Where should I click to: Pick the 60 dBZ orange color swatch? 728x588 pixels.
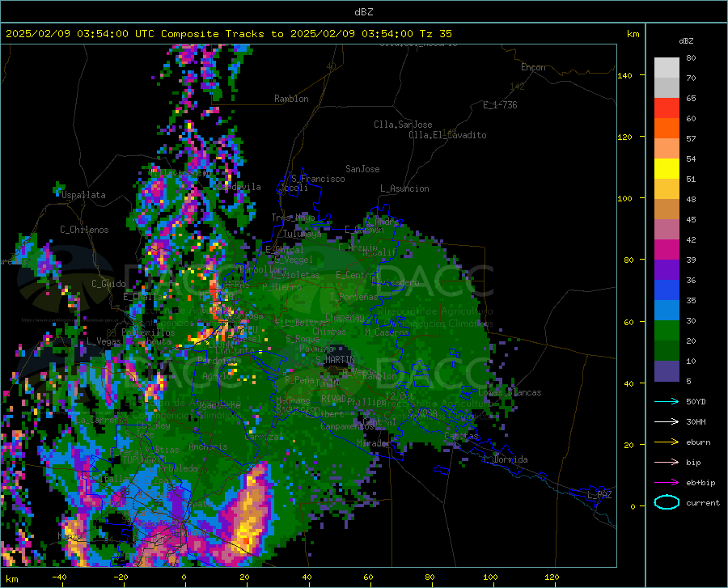667,129
